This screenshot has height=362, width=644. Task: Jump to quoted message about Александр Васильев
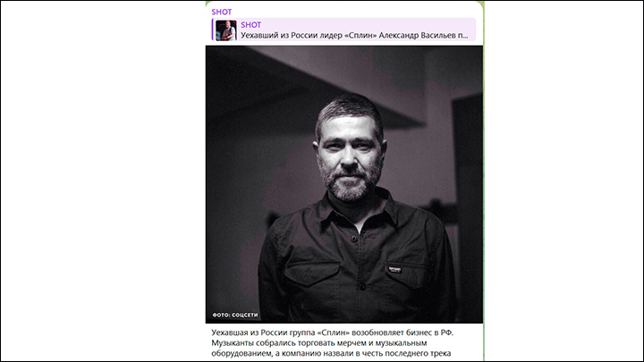click(x=343, y=29)
